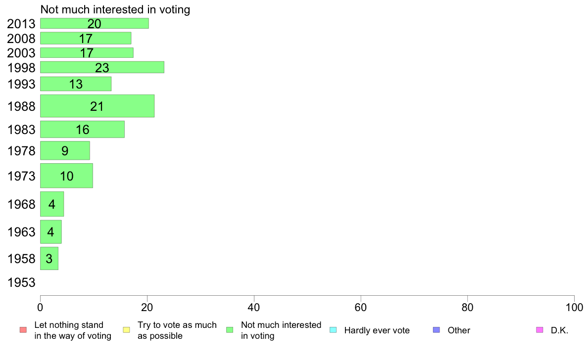Click the 'Hardly ever vote' legend label

pyautogui.click(x=377, y=330)
